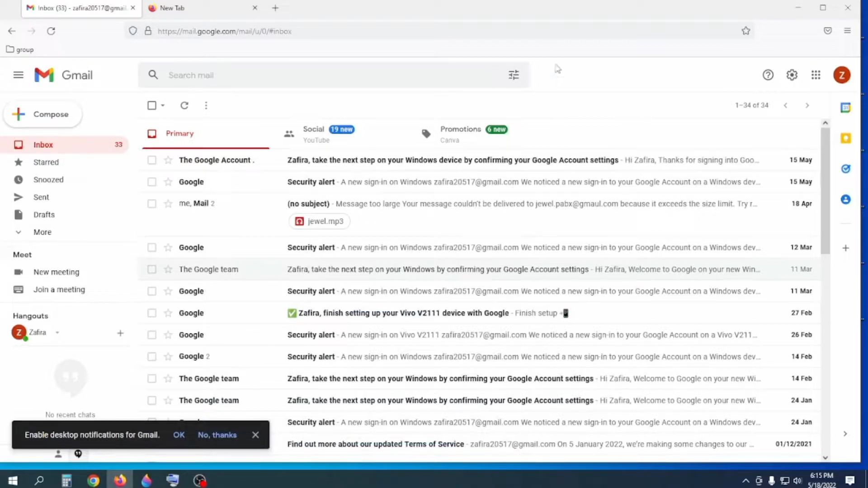Open Google Contacts side panel icon
Image resolution: width=868 pixels, height=488 pixels.
(845, 199)
